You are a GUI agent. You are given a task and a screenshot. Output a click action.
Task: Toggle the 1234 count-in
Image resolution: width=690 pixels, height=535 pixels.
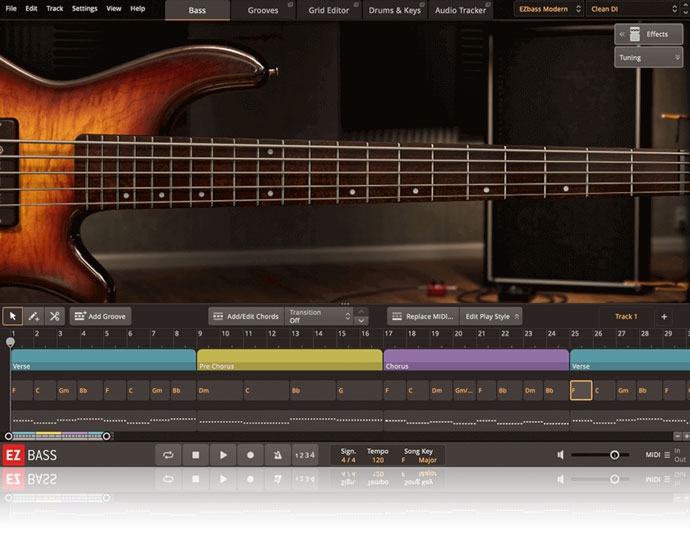(304, 455)
